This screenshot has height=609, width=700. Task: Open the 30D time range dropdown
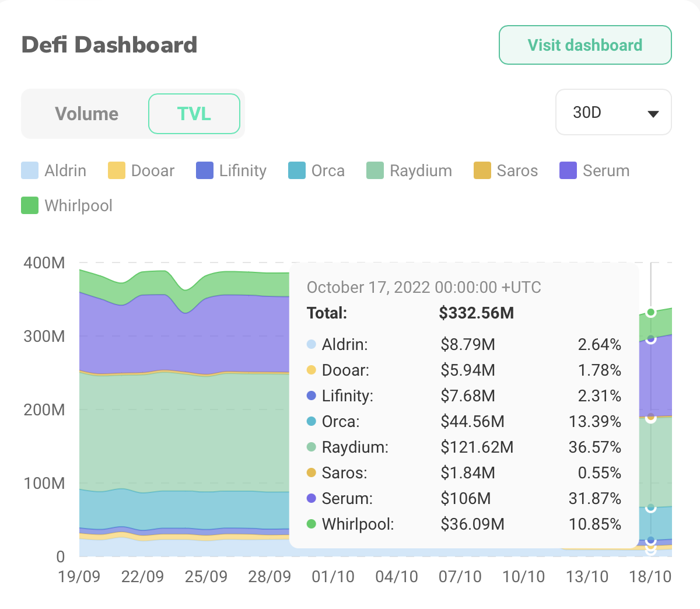tap(613, 112)
